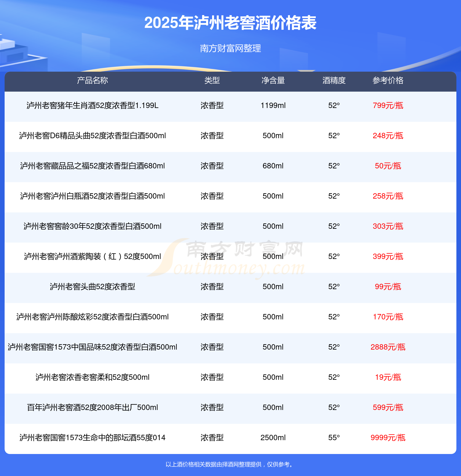The height and width of the screenshot is (476, 461).
Task: Click the price 799元/瓶
Action: click(388, 105)
